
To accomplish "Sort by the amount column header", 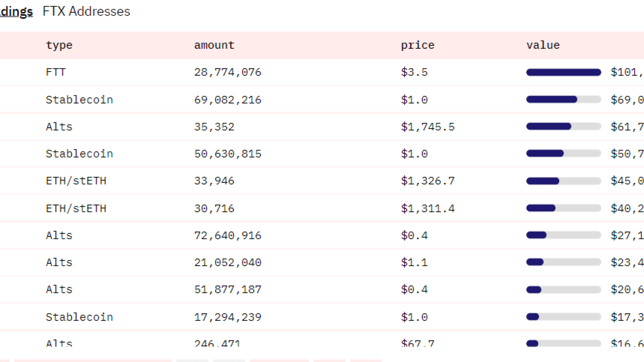I will pos(214,45).
